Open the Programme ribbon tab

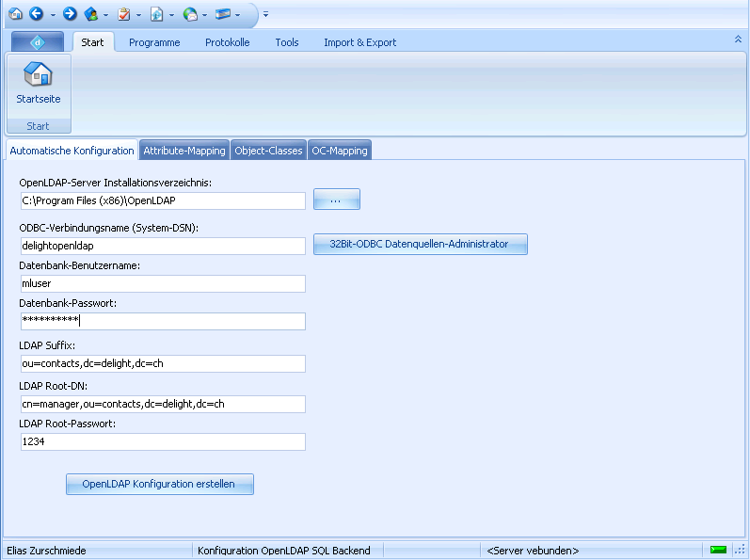154,42
